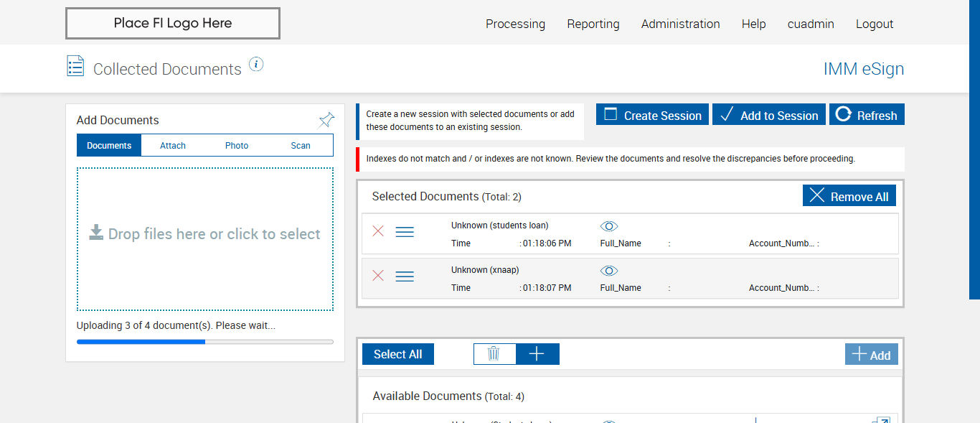Expand students loan row hamburger menu
980x423 pixels.
405,232
